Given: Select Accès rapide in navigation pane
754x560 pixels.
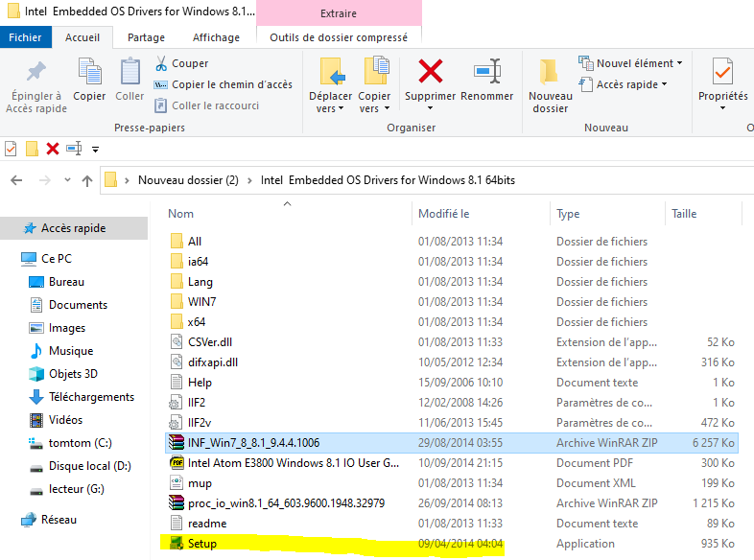Looking at the screenshot, I should [x=74, y=228].
